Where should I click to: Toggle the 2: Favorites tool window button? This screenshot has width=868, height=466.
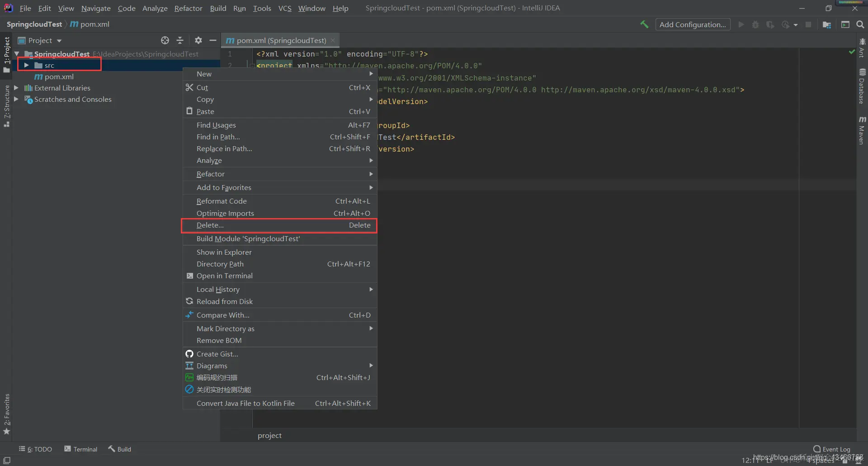pyautogui.click(x=6, y=414)
